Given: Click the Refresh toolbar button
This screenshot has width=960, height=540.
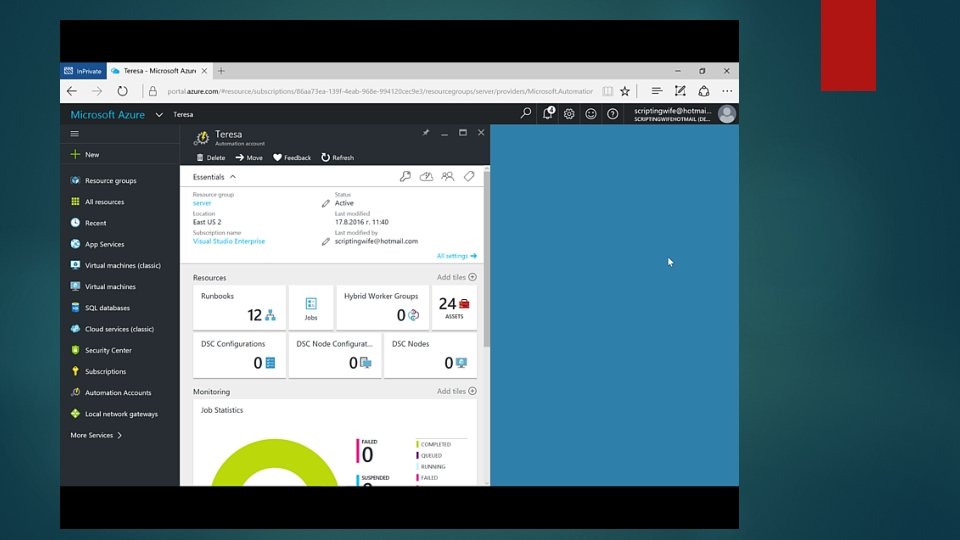Looking at the screenshot, I should (x=338, y=157).
